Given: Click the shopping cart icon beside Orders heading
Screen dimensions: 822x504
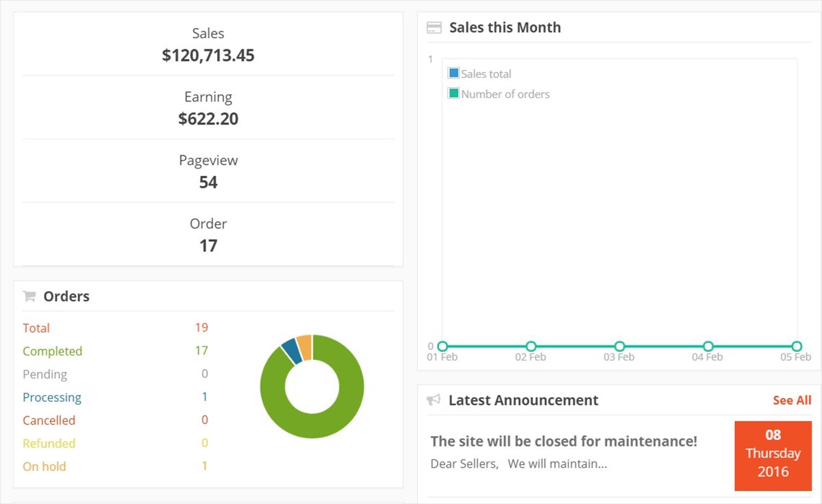Looking at the screenshot, I should coord(29,296).
